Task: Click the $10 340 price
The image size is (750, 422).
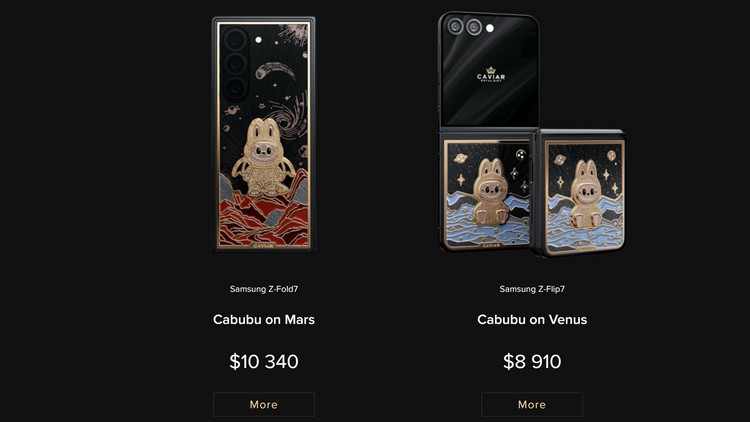Action: 264,362
